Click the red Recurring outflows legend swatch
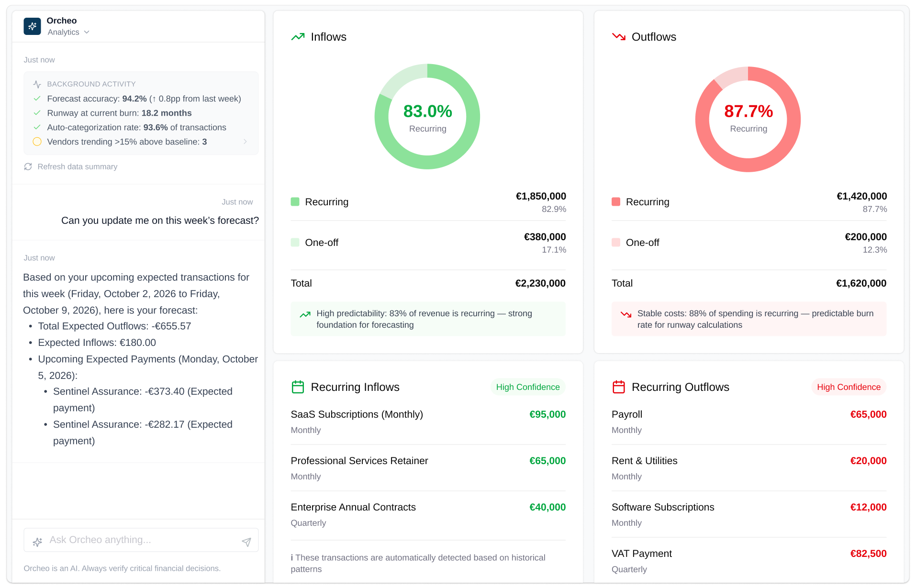Screen dimensions: 916x588 pos(616,202)
